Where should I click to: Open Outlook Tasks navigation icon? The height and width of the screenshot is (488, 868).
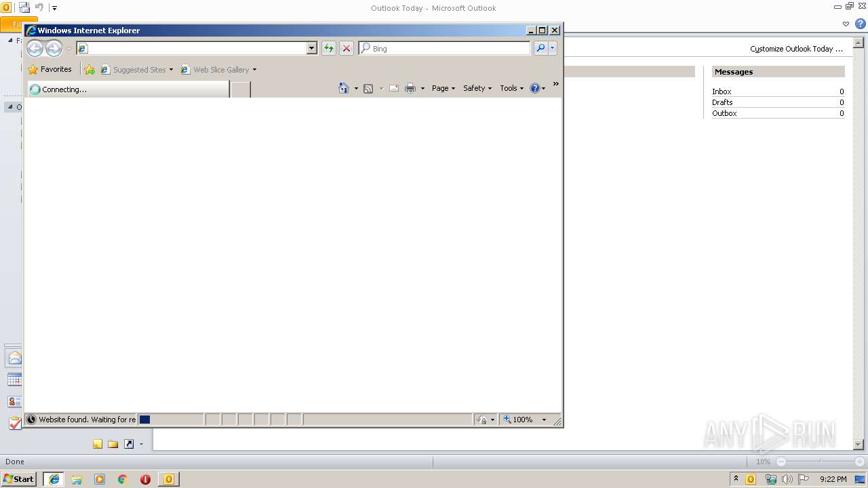tap(14, 423)
